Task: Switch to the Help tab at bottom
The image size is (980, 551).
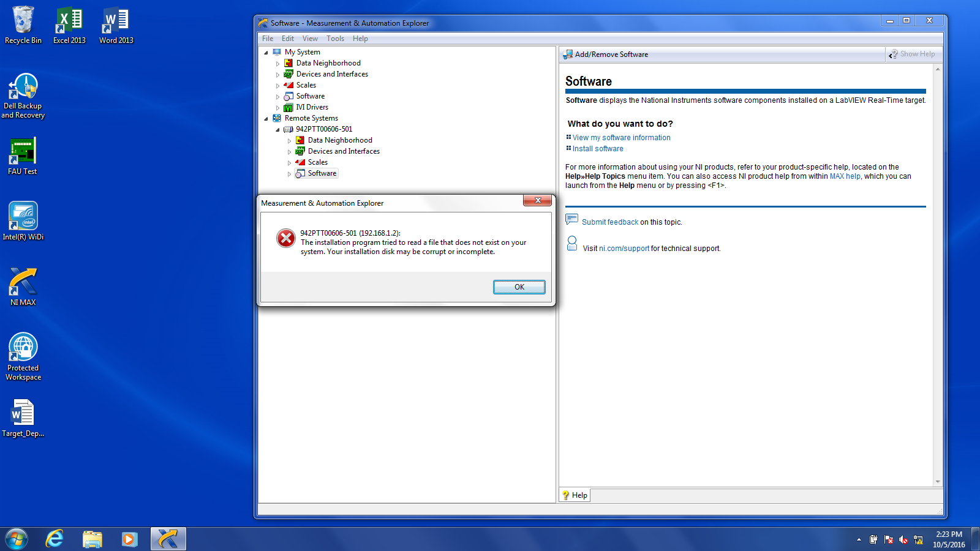Action: (x=575, y=495)
